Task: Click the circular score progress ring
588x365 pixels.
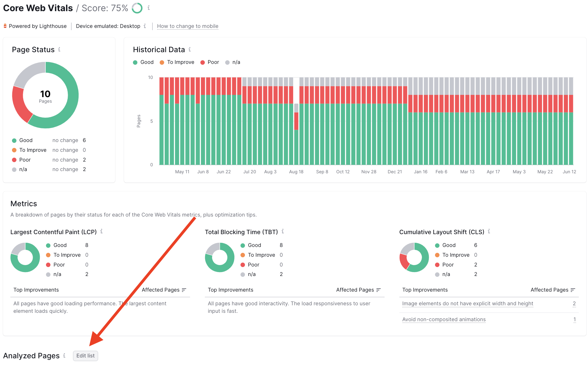Action: 137,8
